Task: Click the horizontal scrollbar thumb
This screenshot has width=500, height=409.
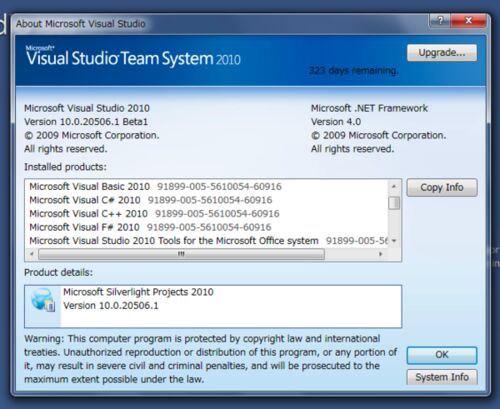Action: (181, 254)
